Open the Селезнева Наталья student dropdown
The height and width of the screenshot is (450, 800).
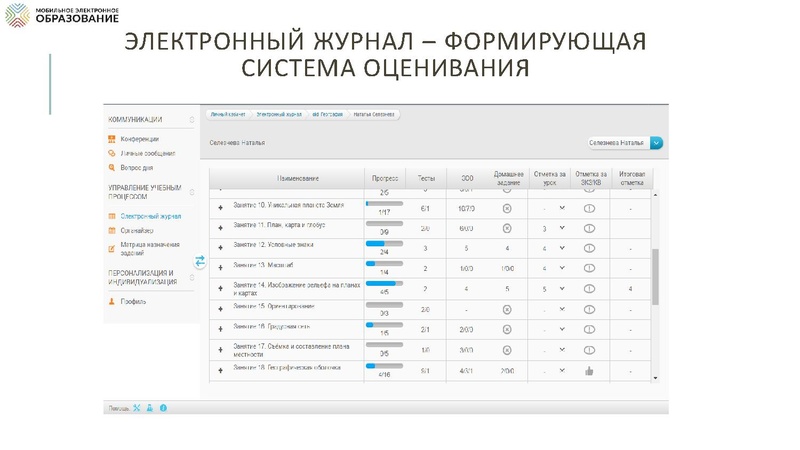625,143
